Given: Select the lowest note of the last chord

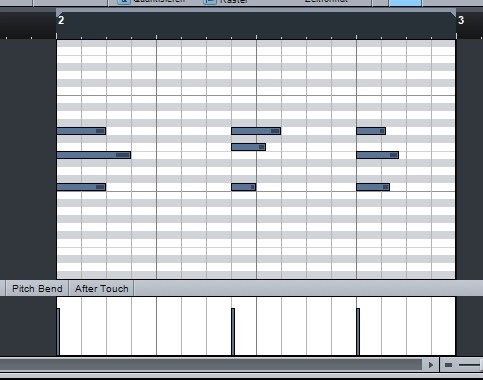Looking at the screenshot, I should [x=373, y=187].
